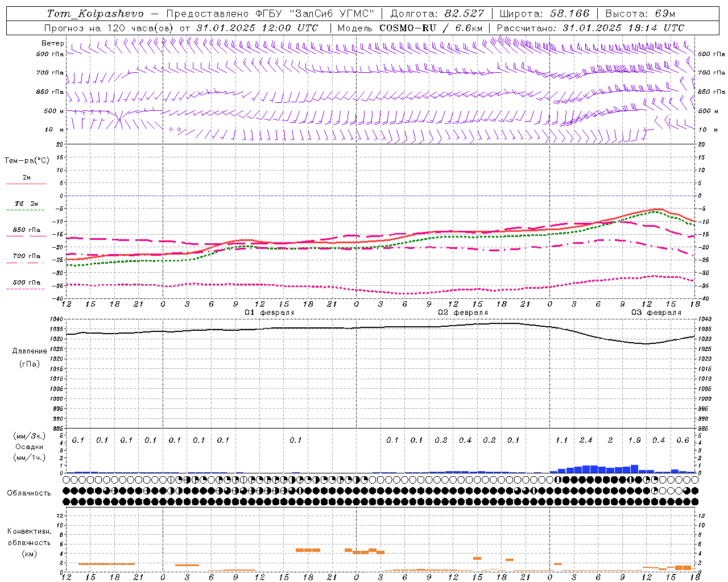Click the 'Облачность' cloudiness panel label

tap(29, 493)
